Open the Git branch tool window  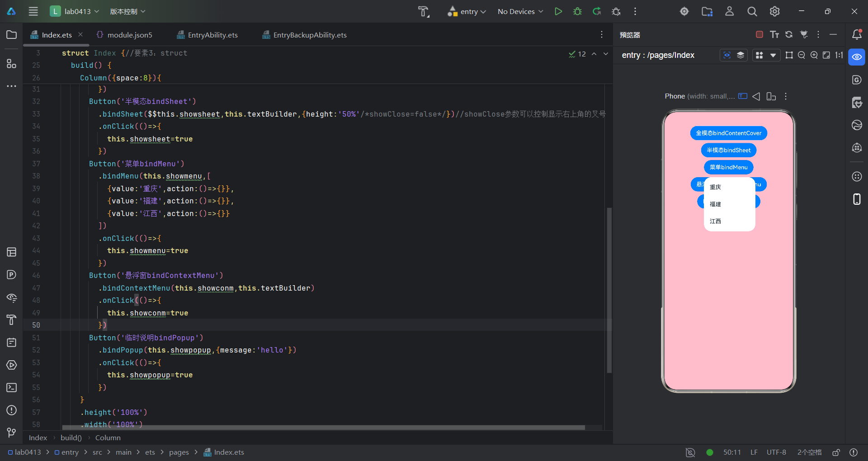click(x=12, y=433)
